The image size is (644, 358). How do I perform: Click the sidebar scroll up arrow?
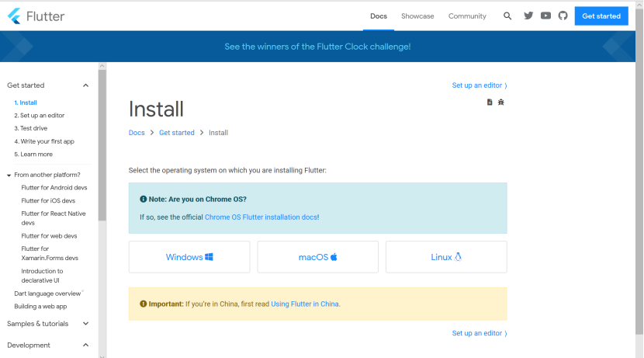click(x=102, y=66)
